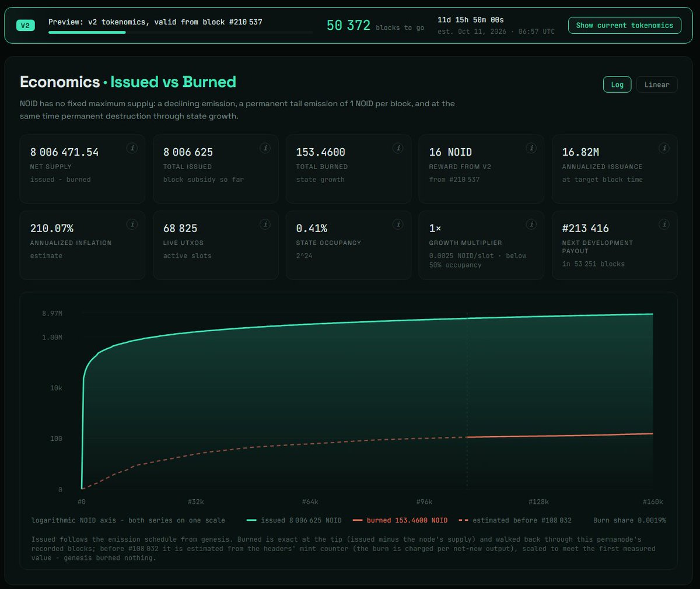Open info icon on Annualized Issuance card

coord(664,148)
